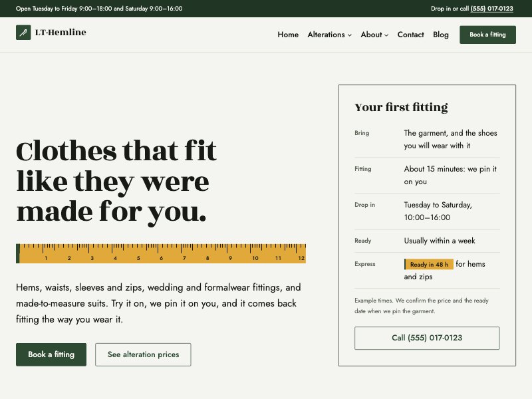Click the Tuesday to Saturday drop-in hours
Viewport: 532px width, 399px height.
coord(438,211)
